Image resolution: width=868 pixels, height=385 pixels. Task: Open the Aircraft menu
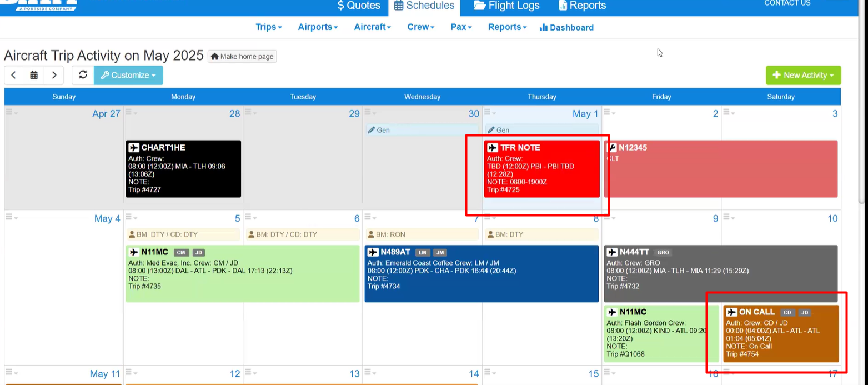(x=372, y=27)
